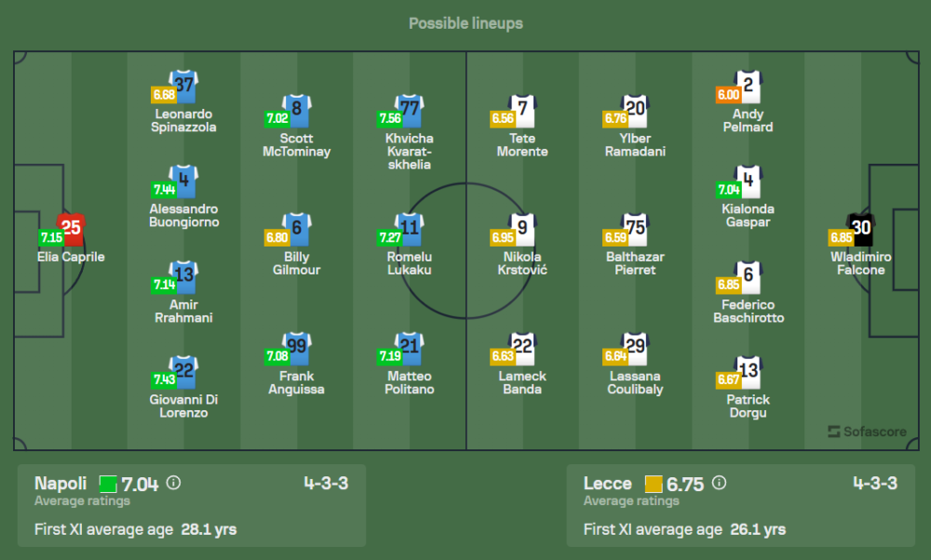Open Scott McTominay player name link
The image size is (931, 560).
[x=296, y=145]
